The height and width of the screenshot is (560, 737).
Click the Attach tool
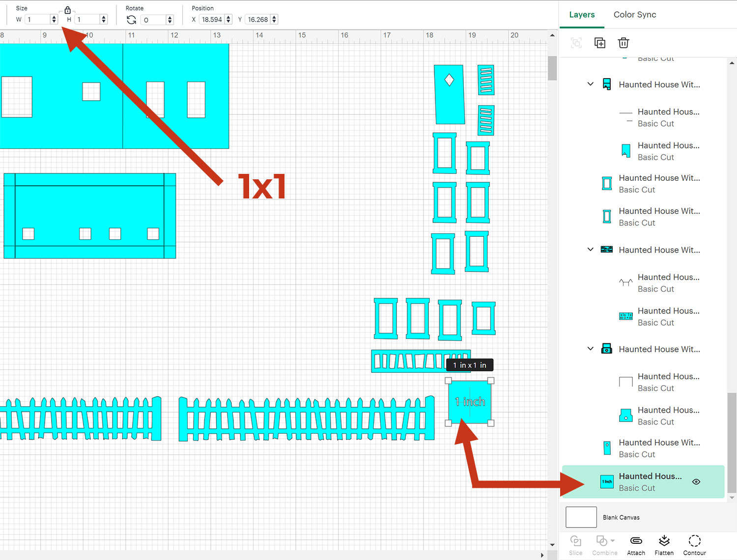click(636, 545)
